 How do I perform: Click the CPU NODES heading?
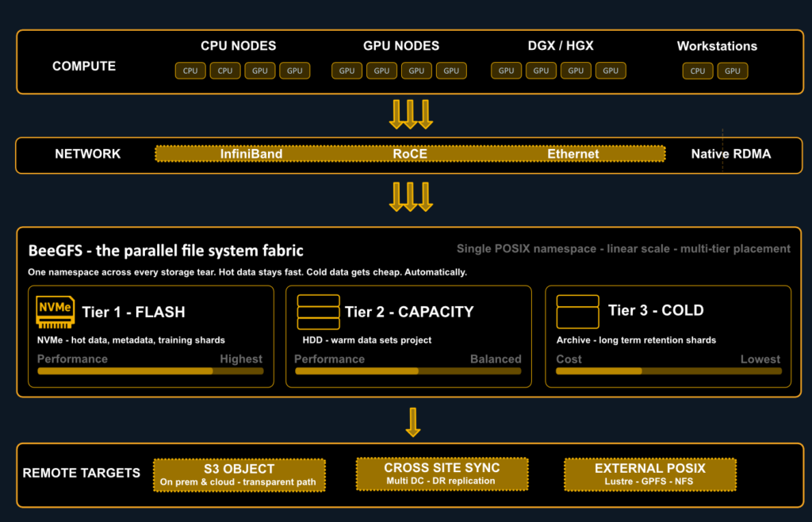click(238, 45)
